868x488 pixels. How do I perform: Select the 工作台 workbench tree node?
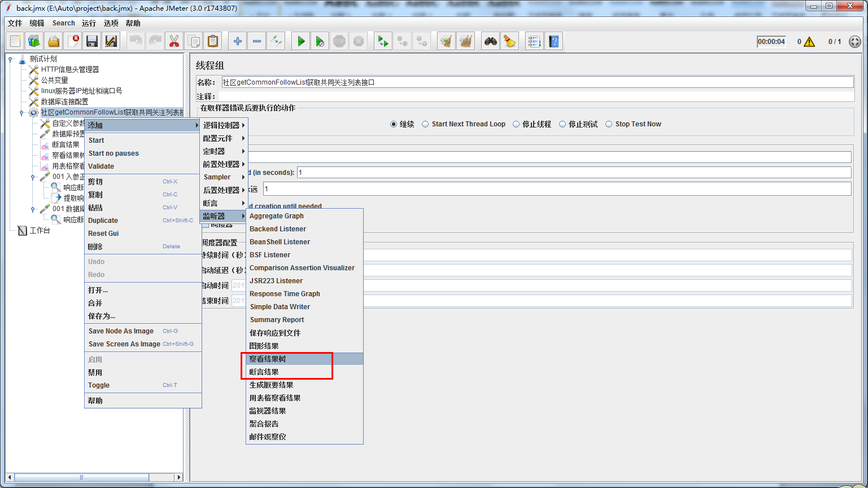click(40, 230)
